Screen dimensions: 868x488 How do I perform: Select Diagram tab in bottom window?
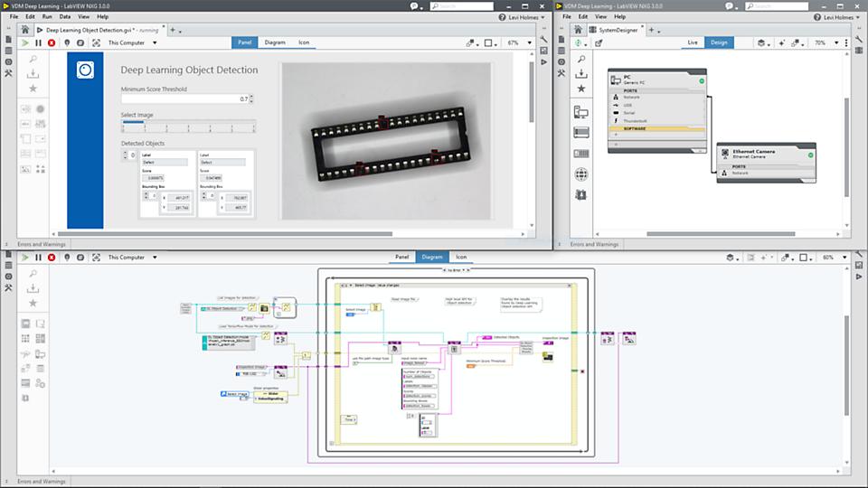click(x=432, y=257)
